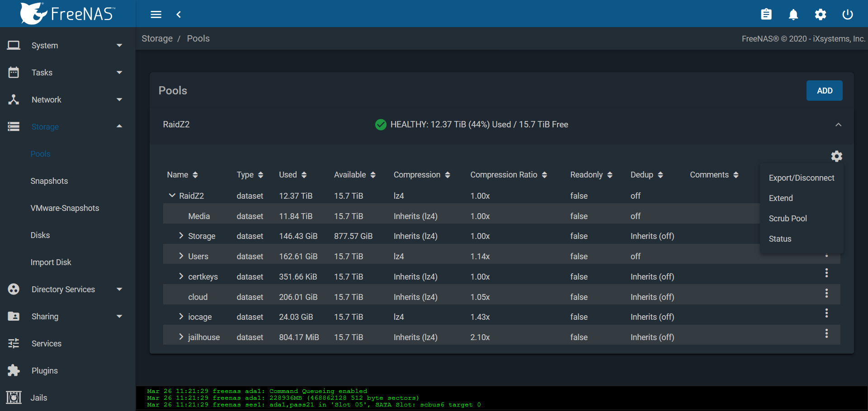This screenshot has width=868, height=411.
Task: Sort by Used column arrows
Action: pos(304,175)
